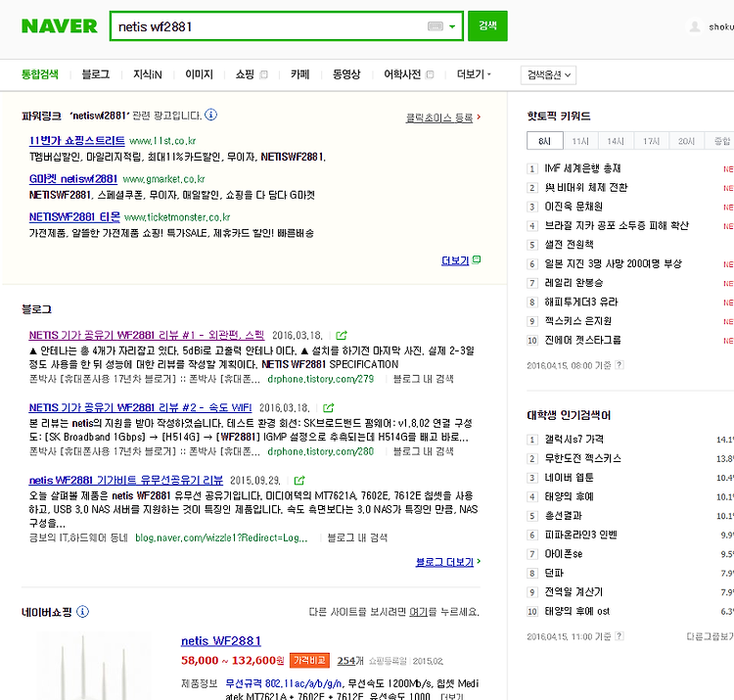Click 블로그 내 검색 for tistory.com/279 result
The height and width of the screenshot is (700, 734).
tap(423, 379)
